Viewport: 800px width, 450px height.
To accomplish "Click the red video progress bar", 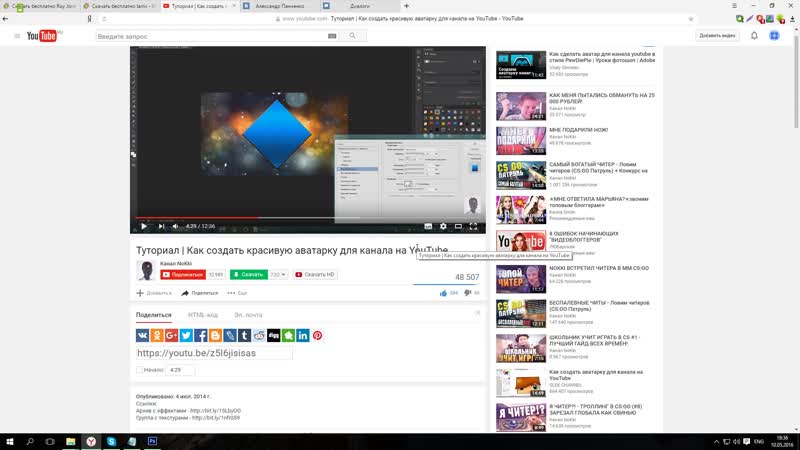I will tap(196, 218).
